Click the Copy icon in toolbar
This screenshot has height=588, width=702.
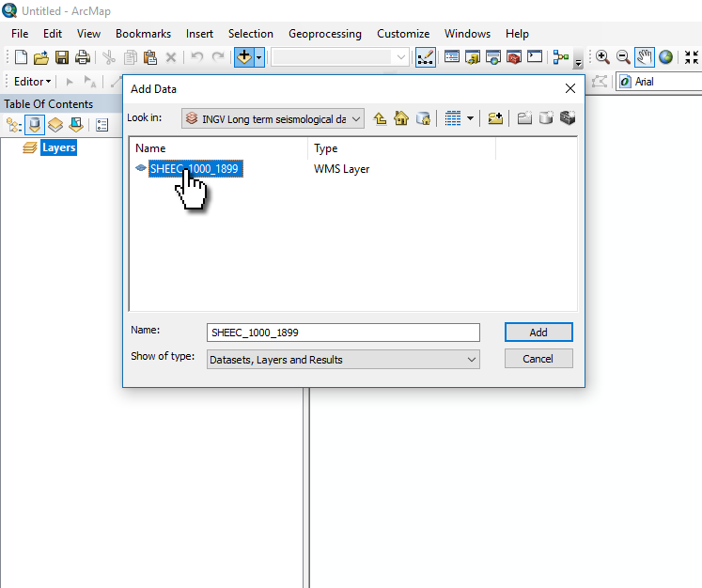tap(130, 57)
